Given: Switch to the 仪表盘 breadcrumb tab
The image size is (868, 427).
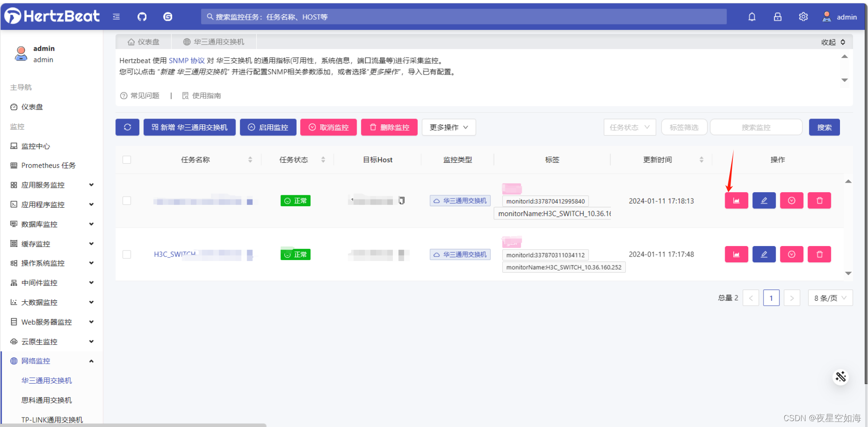Looking at the screenshot, I should click(143, 41).
